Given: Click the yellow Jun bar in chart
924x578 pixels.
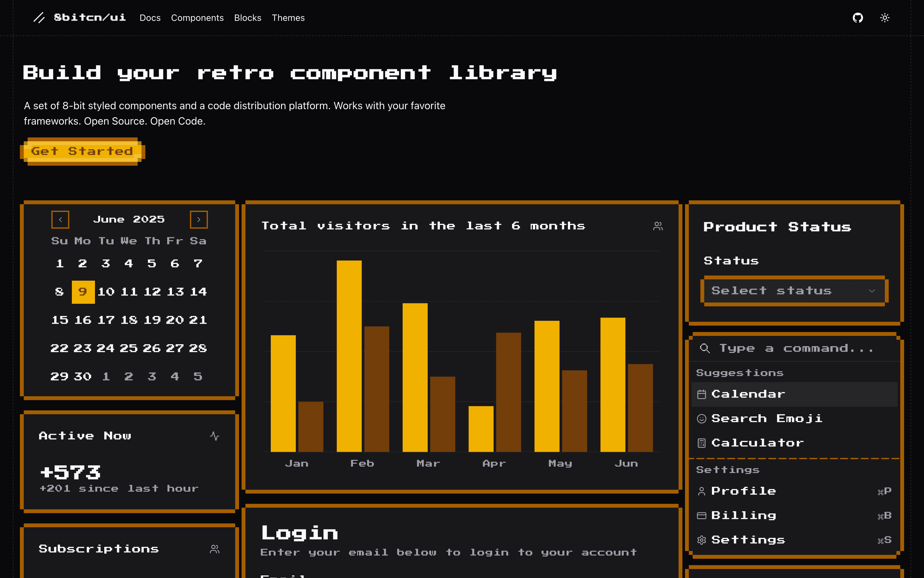Looking at the screenshot, I should click(x=613, y=385).
